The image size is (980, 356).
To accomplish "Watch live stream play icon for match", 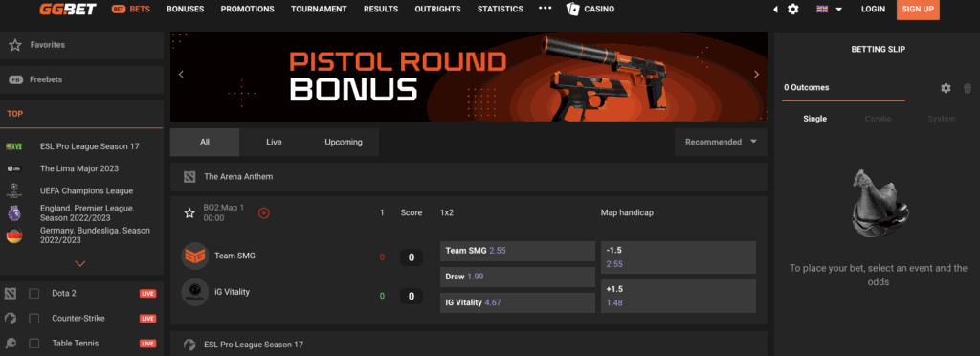I will (264, 213).
